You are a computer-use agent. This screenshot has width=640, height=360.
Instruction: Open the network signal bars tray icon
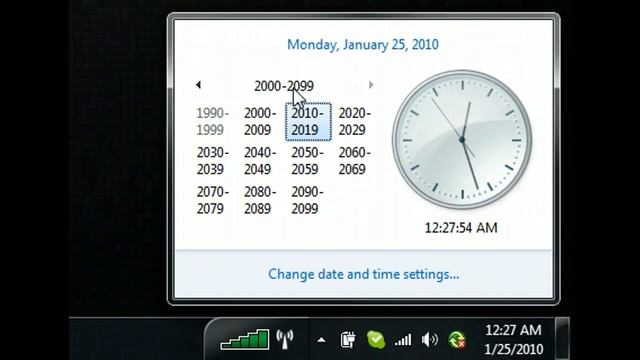[x=402, y=340]
